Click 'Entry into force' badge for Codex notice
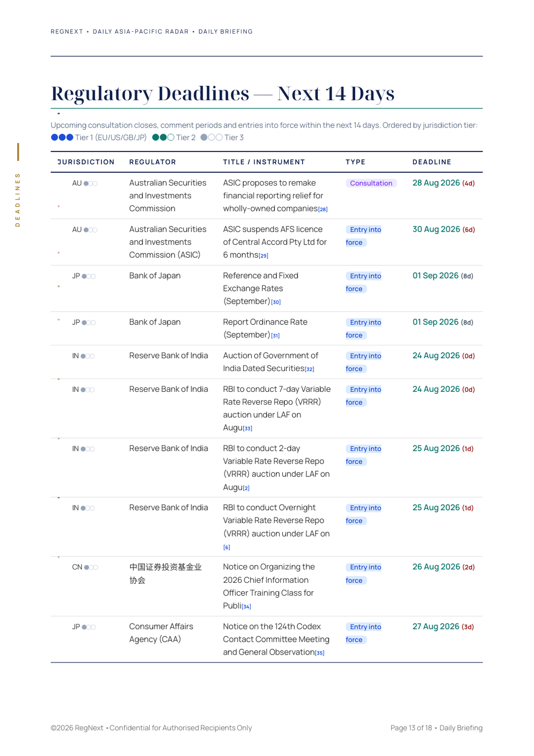Image resolution: width=534 pixels, height=756 pixels. click(x=363, y=633)
